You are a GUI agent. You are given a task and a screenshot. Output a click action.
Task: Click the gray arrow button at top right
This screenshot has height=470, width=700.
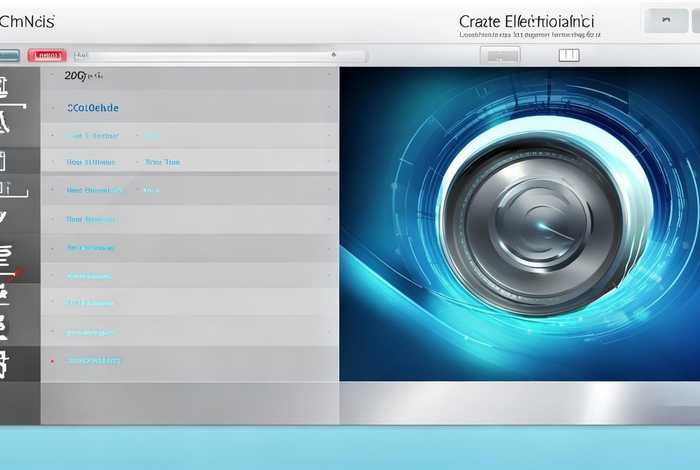point(665,20)
